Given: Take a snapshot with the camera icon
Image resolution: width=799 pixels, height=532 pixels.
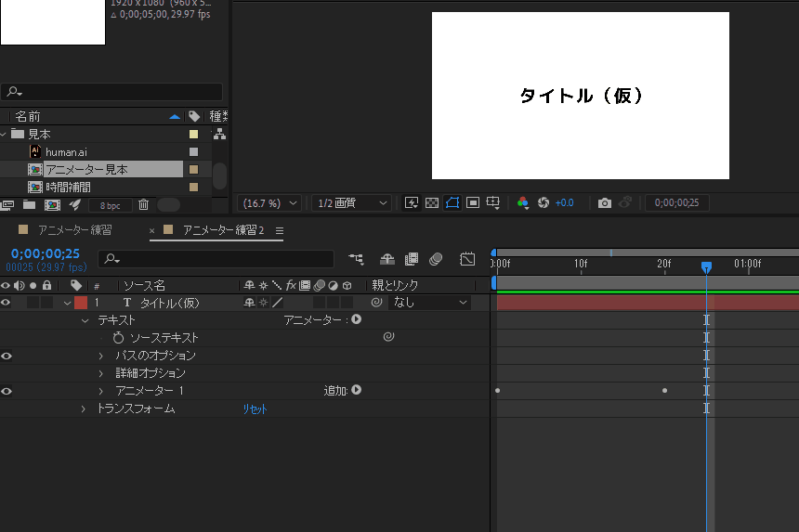Looking at the screenshot, I should (x=604, y=203).
